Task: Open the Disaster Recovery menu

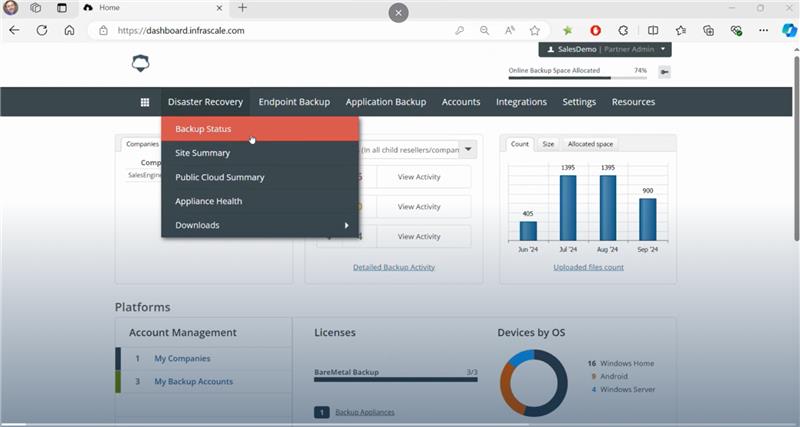Action: [205, 102]
